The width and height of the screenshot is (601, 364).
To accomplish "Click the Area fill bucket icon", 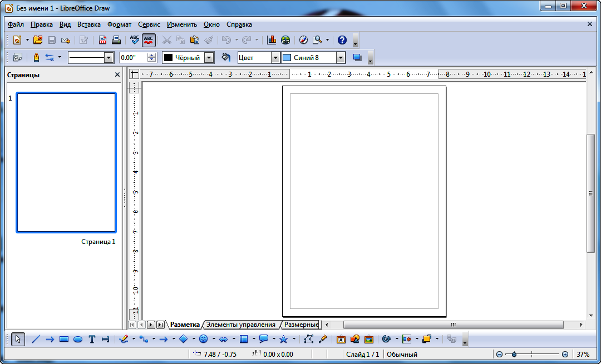I will point(226,57).
